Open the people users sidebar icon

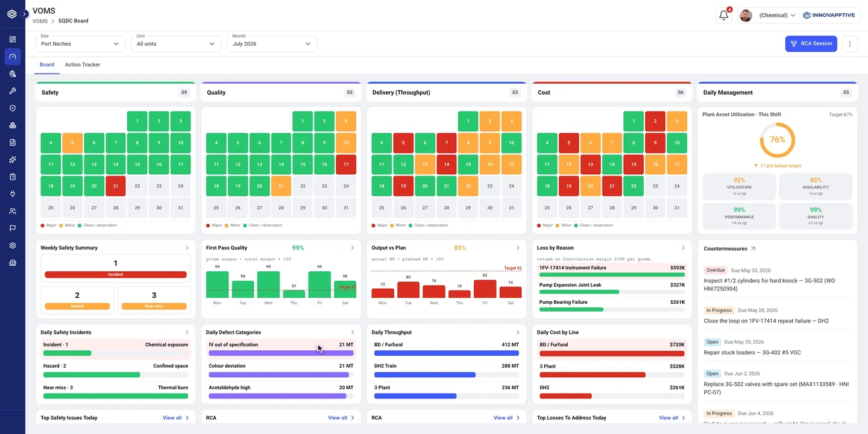[13, 211]
